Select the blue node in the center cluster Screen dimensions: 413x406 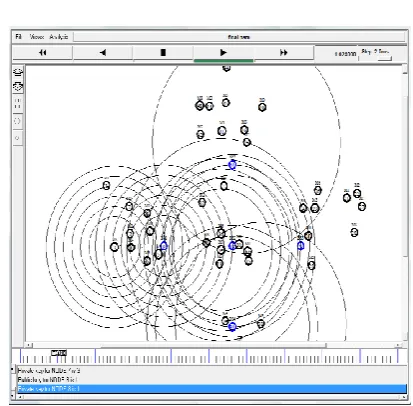232,246
